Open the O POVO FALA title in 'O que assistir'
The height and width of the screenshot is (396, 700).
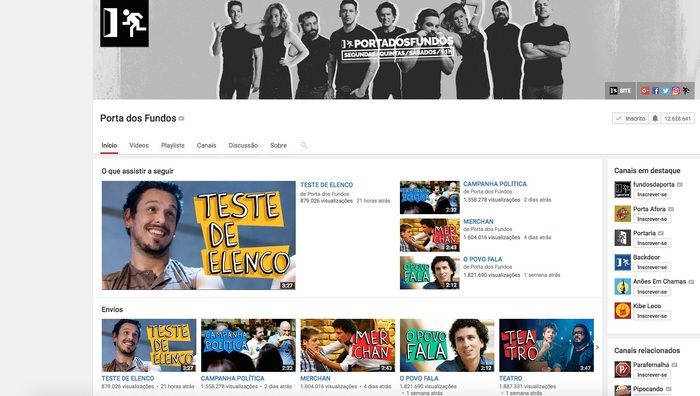pos(483,259)
